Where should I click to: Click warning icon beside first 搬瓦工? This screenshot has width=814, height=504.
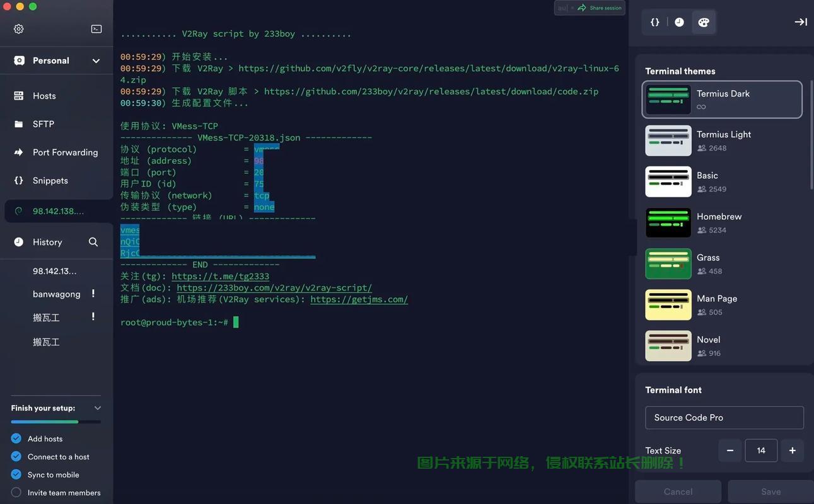click(93, 317)
